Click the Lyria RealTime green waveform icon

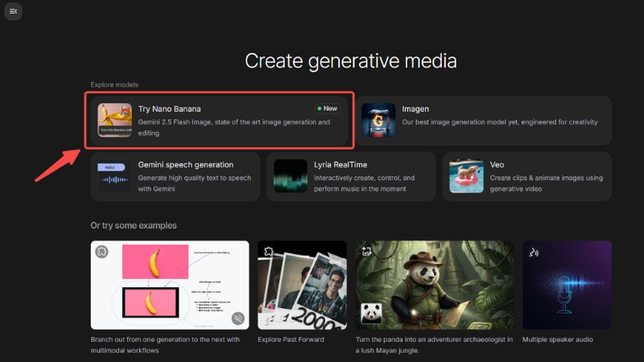tap(291, 176)
